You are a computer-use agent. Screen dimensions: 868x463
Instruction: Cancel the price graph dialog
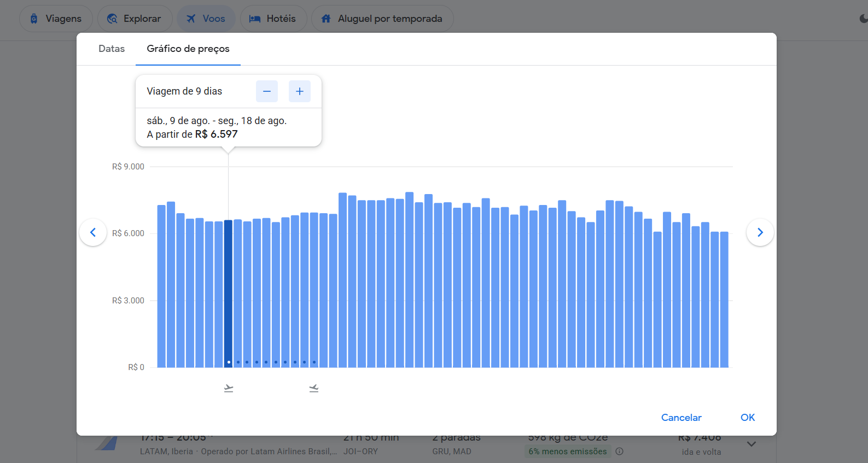tap(681, 418)
